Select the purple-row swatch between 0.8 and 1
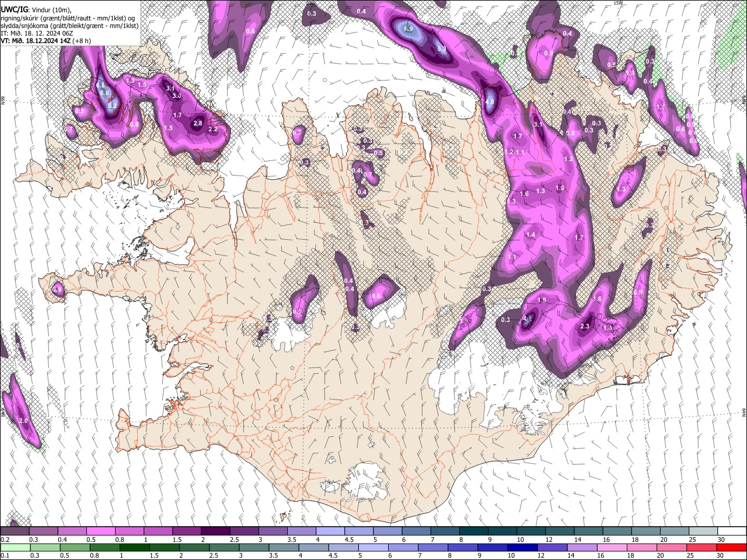Screen dimensions: 747x560 coord(130,531)
